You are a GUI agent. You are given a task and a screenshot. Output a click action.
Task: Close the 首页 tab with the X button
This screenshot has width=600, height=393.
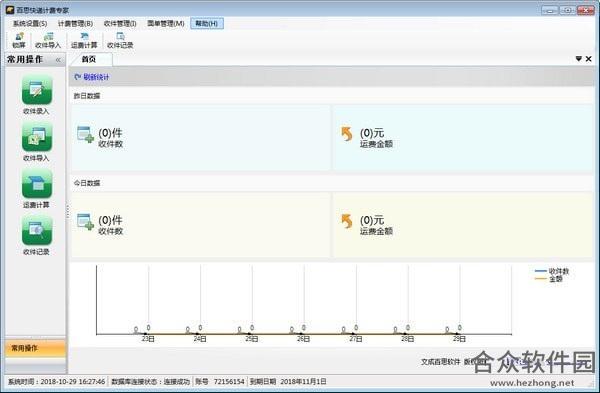(589, 59)
